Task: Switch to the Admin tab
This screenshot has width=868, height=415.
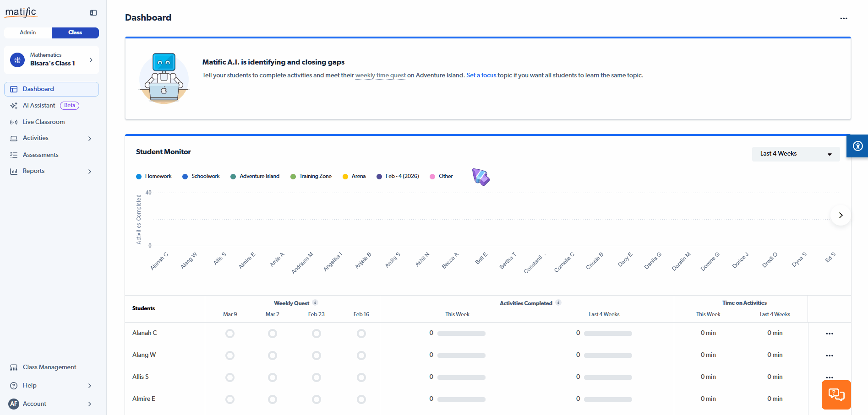Action: [x=28, y=32]
